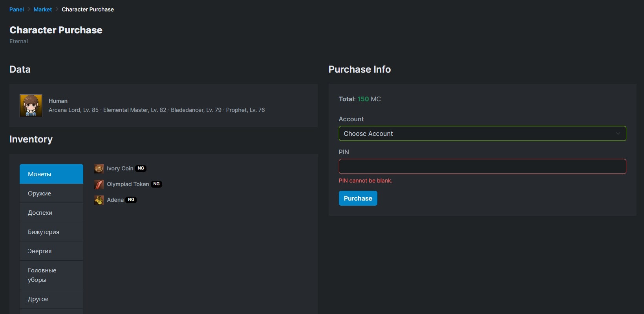Focus the PIN input field
The width and height of the screenshot is (644, 314).
(482, 166)
